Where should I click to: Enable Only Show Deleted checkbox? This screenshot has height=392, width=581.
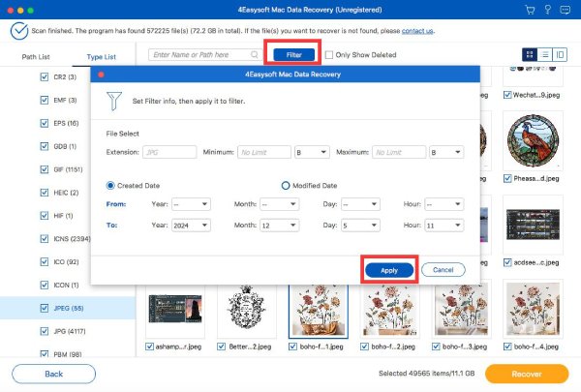328,55
